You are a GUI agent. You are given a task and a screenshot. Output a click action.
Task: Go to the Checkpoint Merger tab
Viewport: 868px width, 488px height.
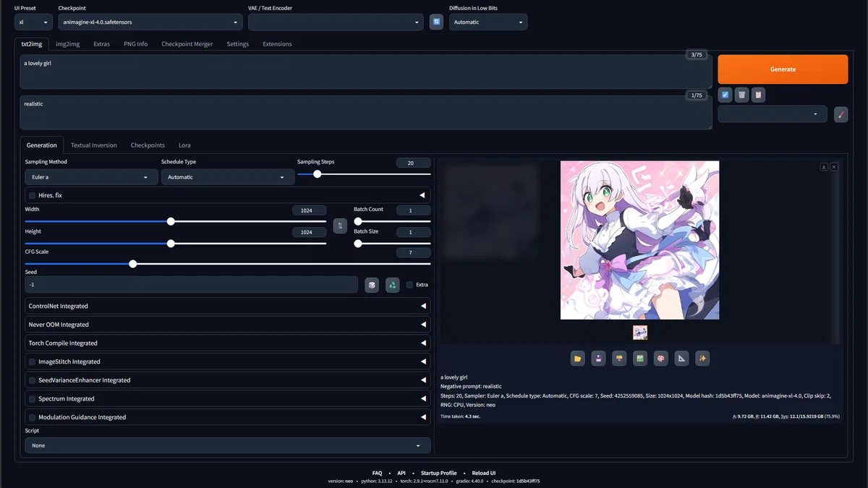187,44
